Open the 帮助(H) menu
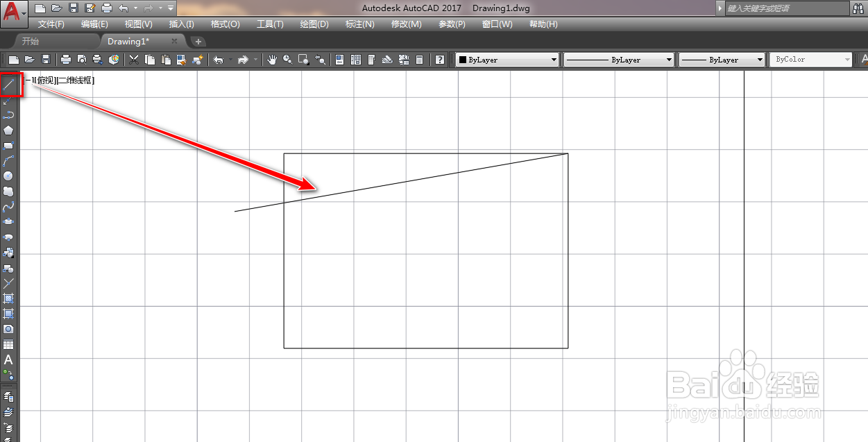The image size is (868, 442). (543, 24)
